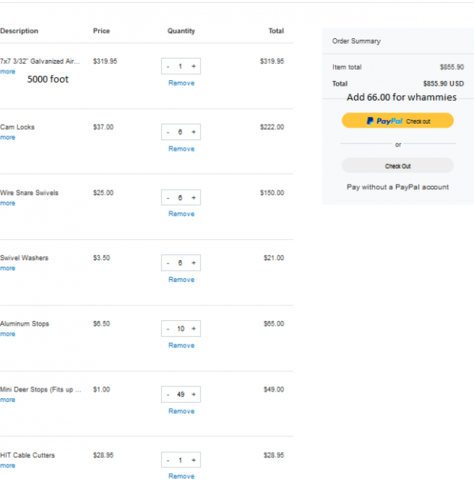Decrease quantity of Cam Locks
This screenshot has height=480, width=474.
(168, 132)
